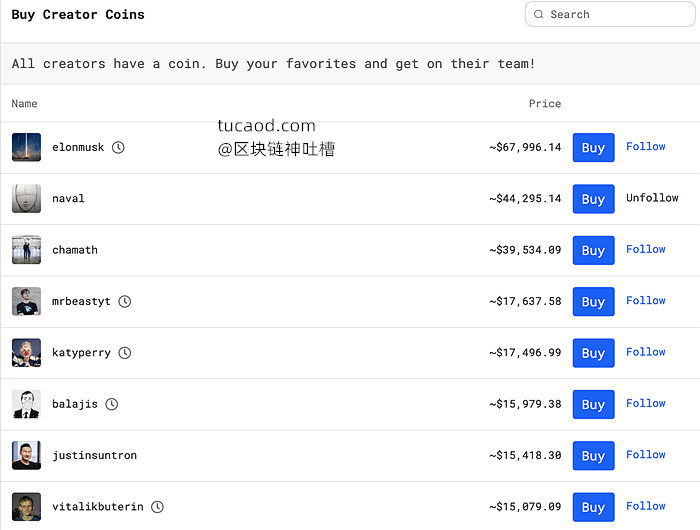Open the mrbeastyt profile name
Image resolution: width=700 pixels, height=530 pixels.
81,301
